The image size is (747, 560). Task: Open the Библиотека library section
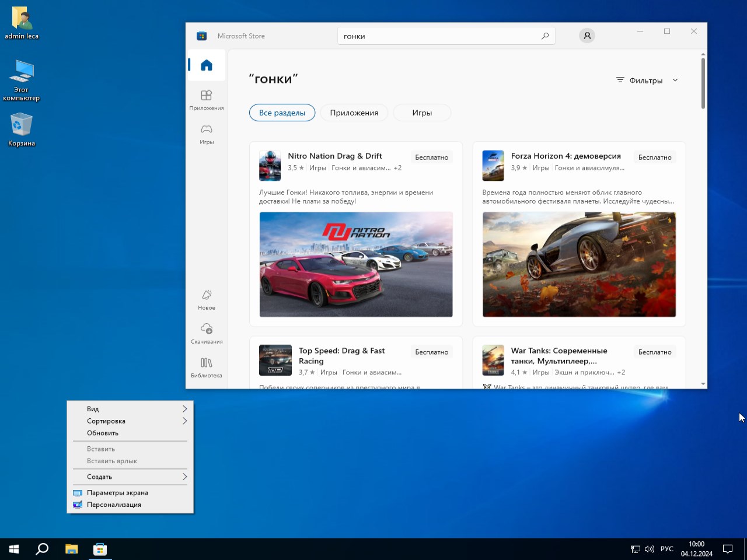[x=207, y=366]
